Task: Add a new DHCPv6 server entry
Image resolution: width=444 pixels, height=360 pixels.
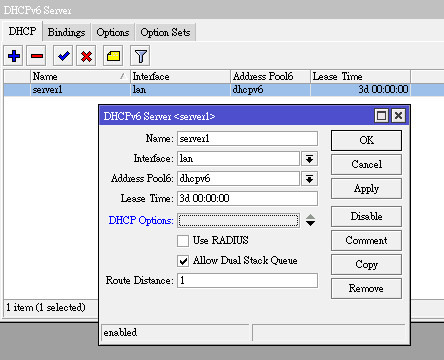Action: coord(14,56)
